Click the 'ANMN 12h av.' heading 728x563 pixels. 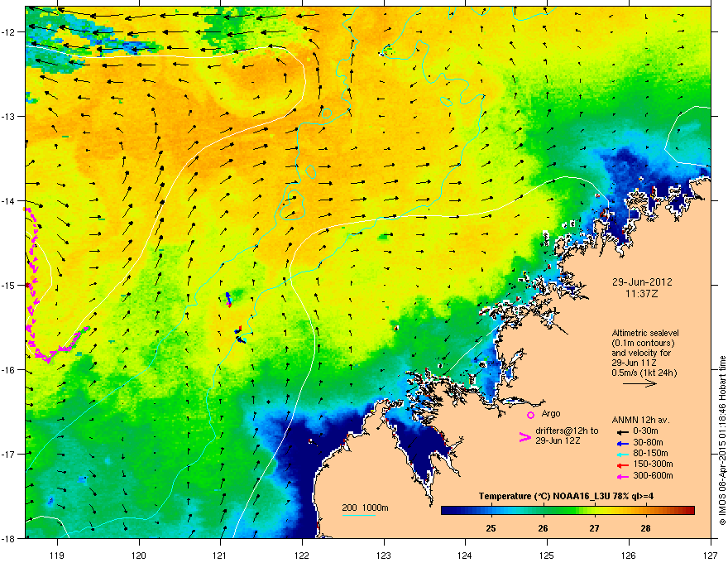click(640, 420)
